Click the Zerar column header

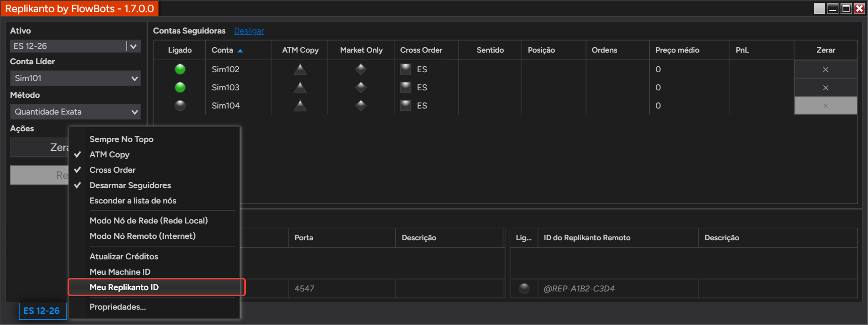826,50
